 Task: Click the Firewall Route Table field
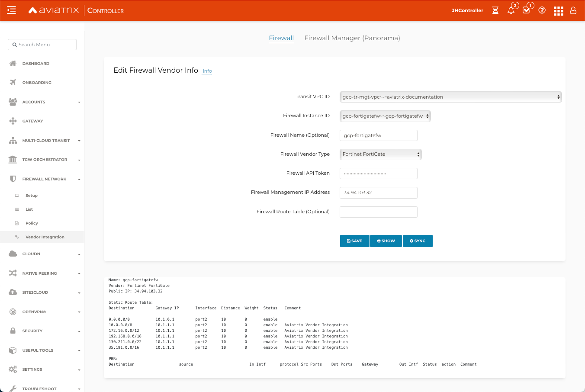pos(378,212)
